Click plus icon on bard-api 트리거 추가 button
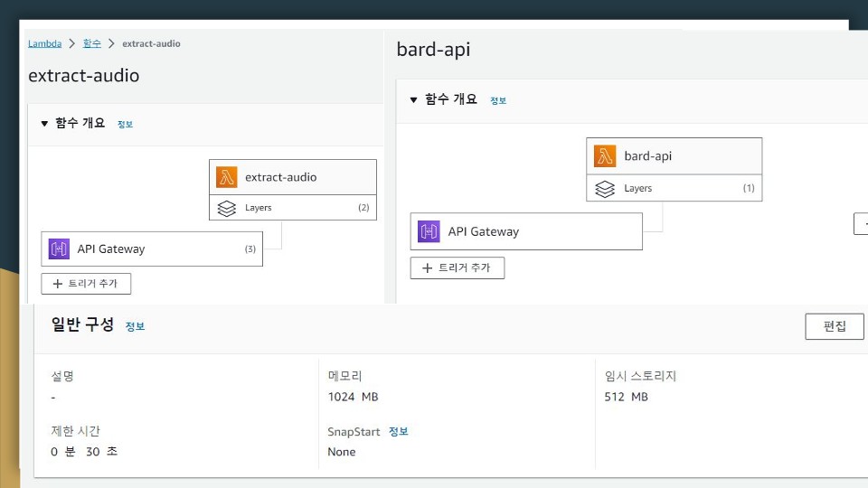The height and width of the screenshot is (488, 868). (427, 267)
